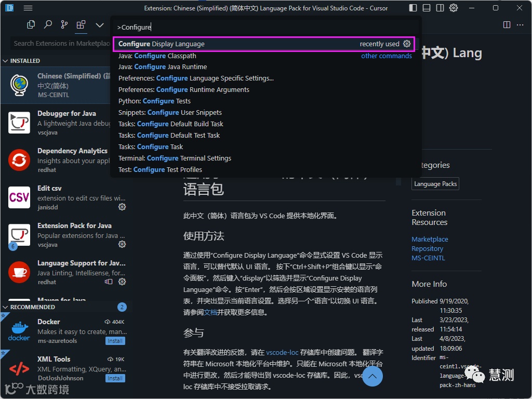
Task: Open the Repository resource link
Action: (427, 249)
